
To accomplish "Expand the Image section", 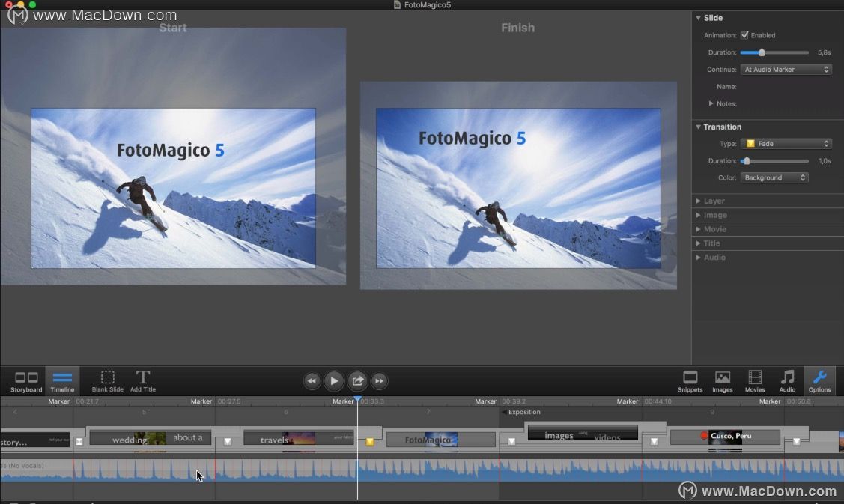I will click(x=698, y=215).
